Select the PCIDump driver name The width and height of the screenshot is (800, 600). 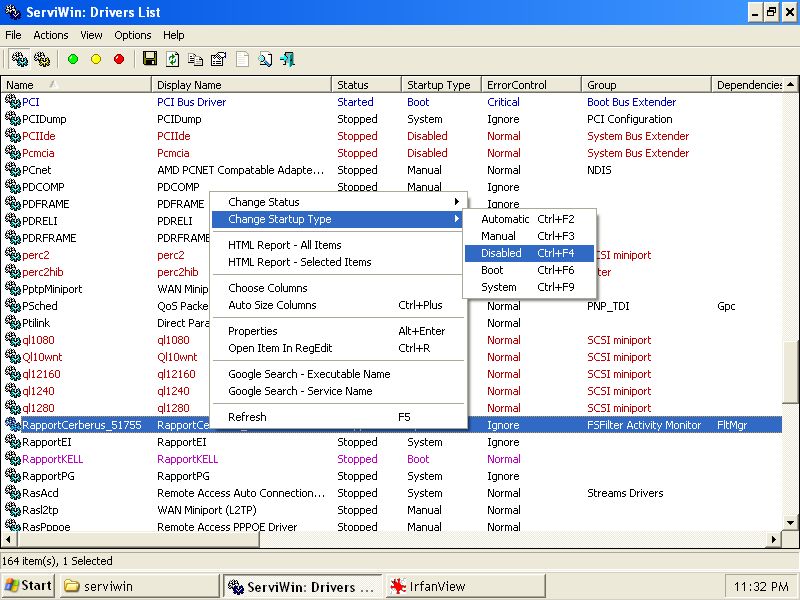pyautogui.click(x=44, y=119)
